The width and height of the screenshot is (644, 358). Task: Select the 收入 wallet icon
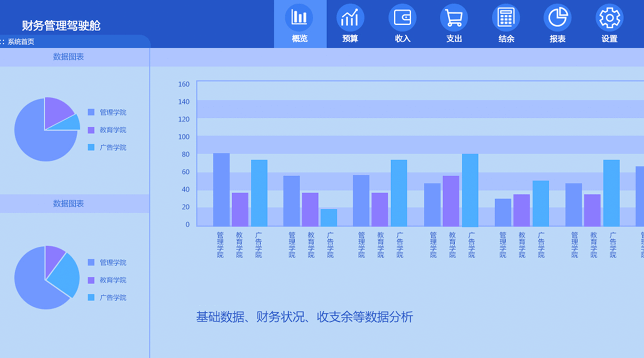402,17
